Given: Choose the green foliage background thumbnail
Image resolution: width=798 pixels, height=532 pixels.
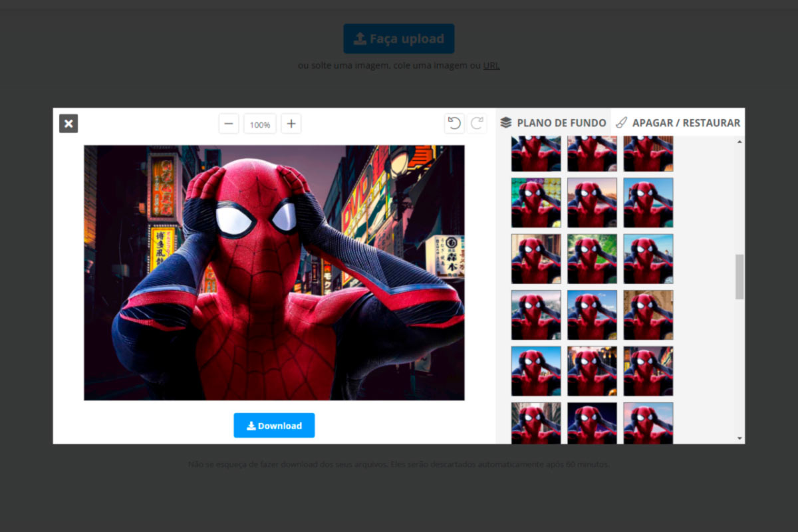Looking at the screenshot, I should [592, 259].
